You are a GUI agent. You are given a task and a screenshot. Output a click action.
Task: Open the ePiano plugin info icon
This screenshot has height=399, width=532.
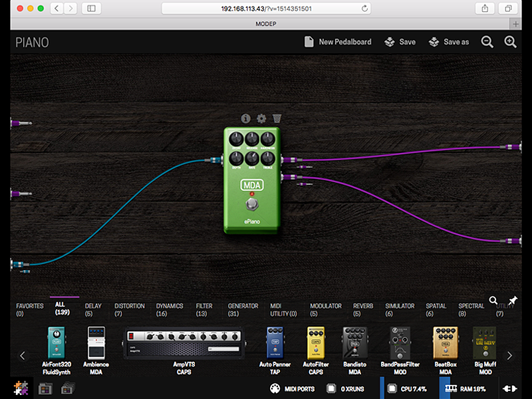click(x=245, y=118)
